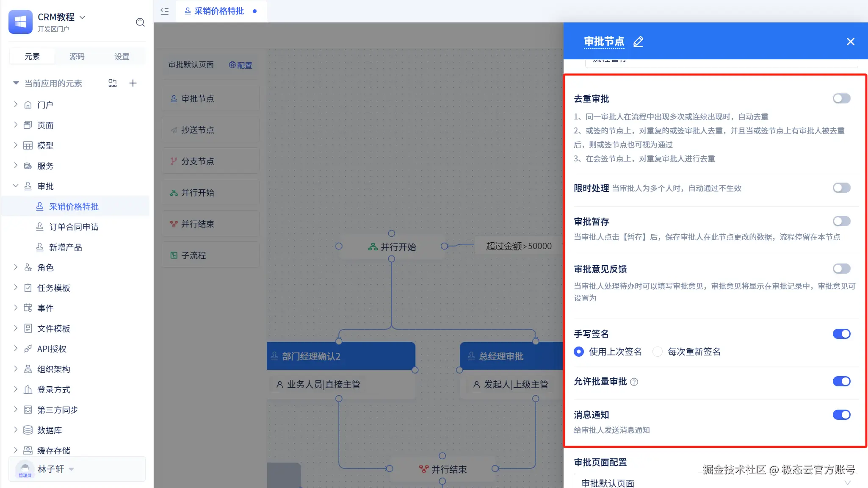Click the search icon in sidebar header
Viewport: 868px width, 488px height.
140,22
